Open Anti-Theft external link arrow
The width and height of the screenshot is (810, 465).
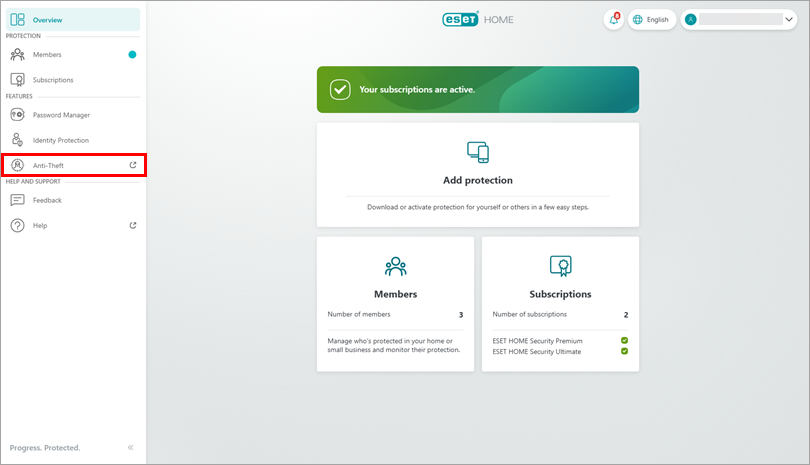pyautogui.click(x=133, y=165)
